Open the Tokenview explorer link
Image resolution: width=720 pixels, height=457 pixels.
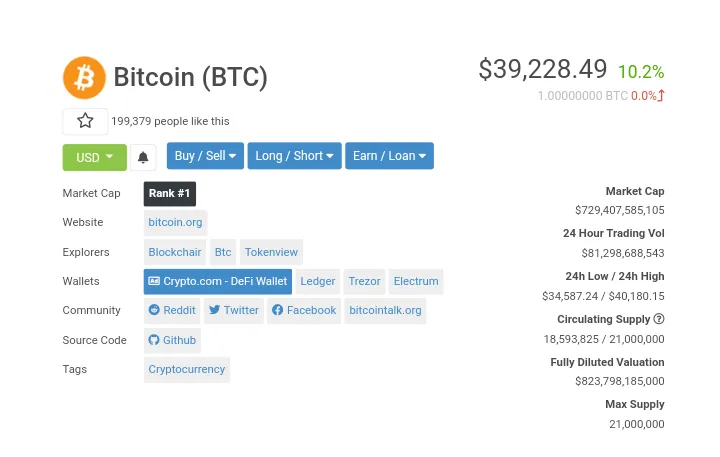pyautogui.click(x=271, y=252)
